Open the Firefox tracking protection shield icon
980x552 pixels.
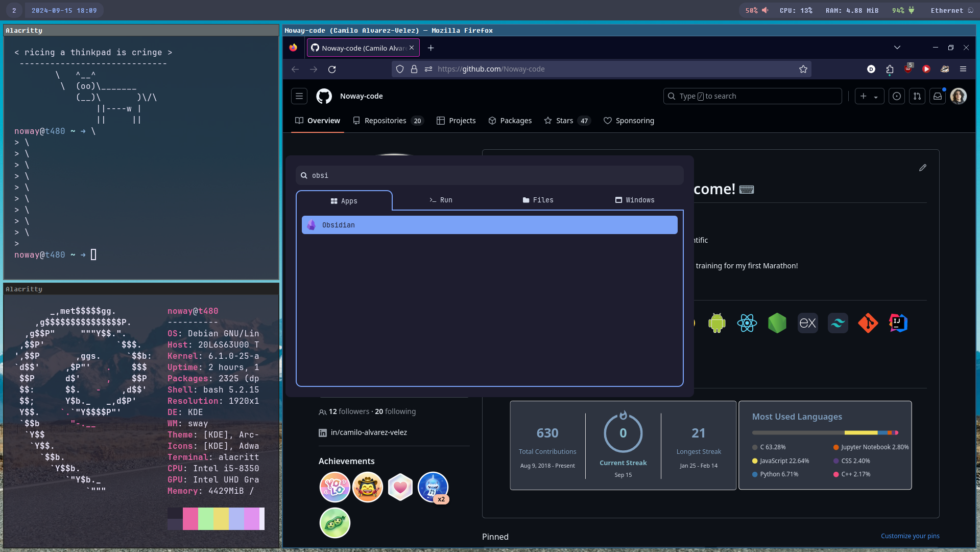click(400, 69)
